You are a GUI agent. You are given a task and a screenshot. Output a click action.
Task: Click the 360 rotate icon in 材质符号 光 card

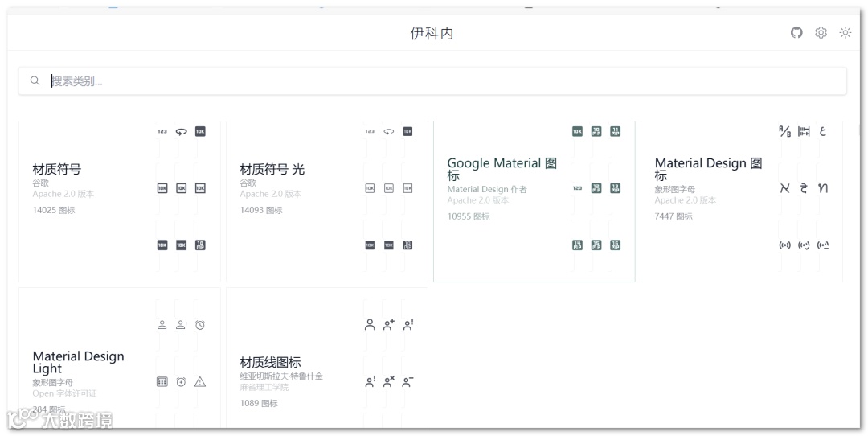[389, 131]
